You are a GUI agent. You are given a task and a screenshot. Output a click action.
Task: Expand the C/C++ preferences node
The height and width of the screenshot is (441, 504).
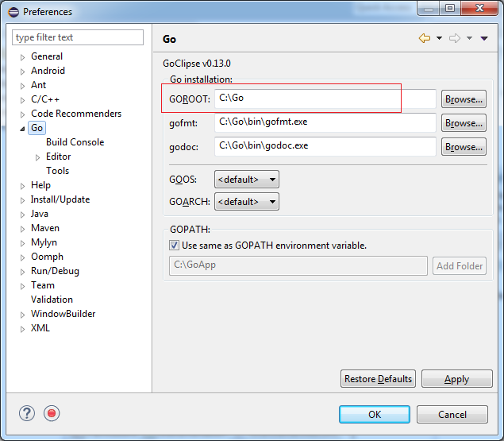[x=22, y=100]
